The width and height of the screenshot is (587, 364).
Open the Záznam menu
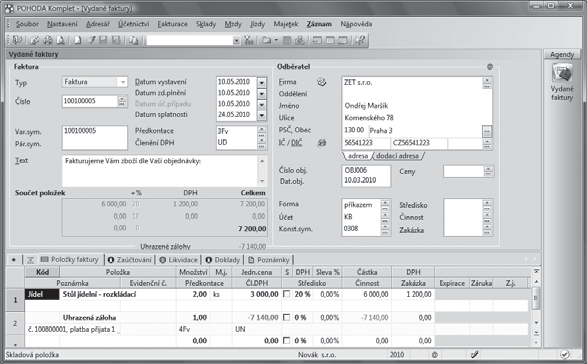pyautogui.click(x=319, y=24)
